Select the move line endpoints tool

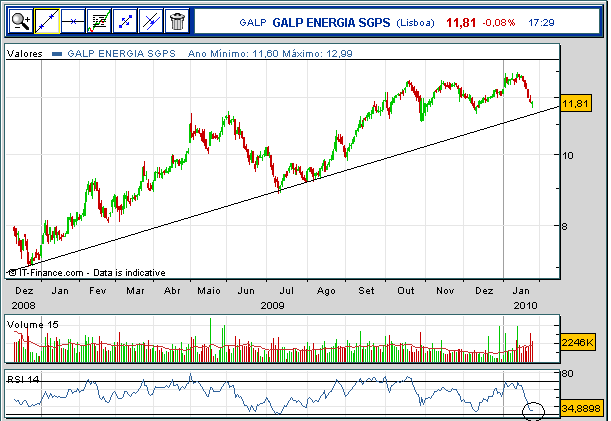point(125,21)
